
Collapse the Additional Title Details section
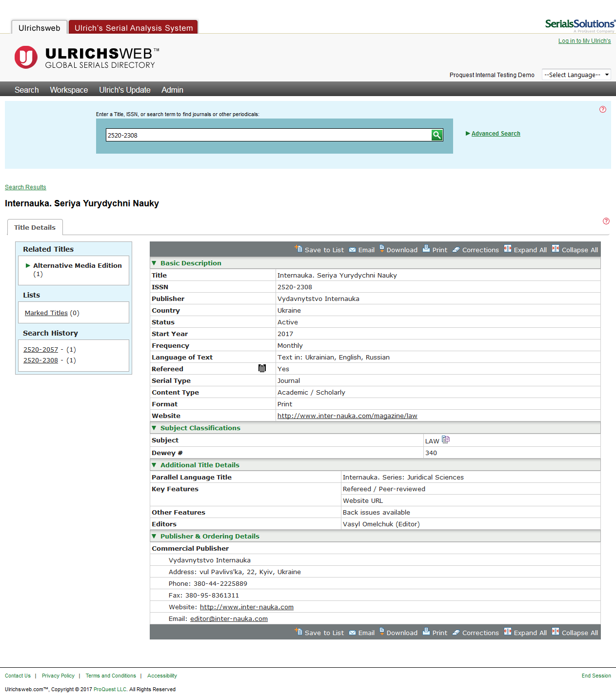154,465
